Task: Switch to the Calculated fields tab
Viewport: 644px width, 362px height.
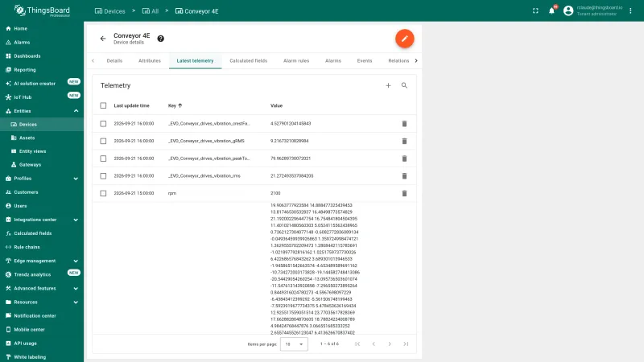Action: [x=249, y=61]
